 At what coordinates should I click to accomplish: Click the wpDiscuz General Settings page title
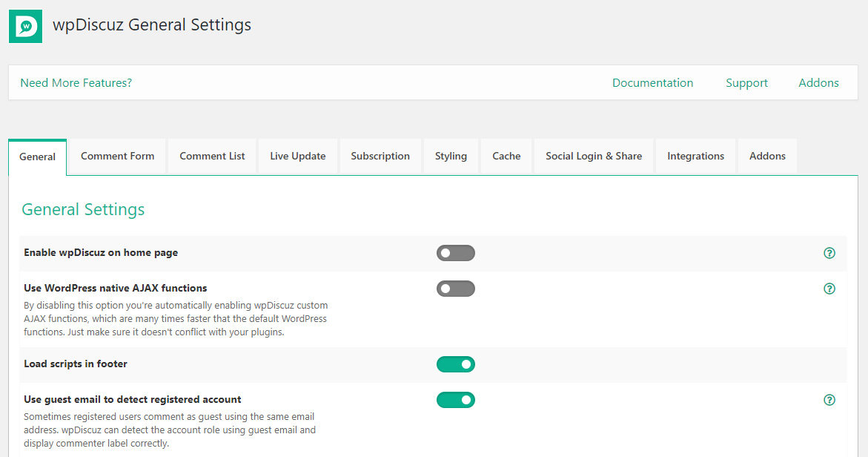152,25
